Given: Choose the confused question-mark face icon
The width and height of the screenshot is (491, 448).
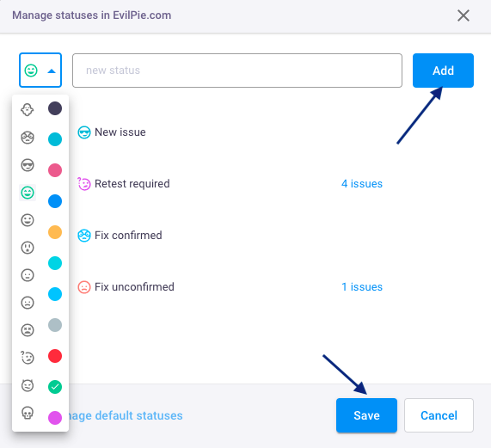Looking at the screenshot, I should [28, 358].
